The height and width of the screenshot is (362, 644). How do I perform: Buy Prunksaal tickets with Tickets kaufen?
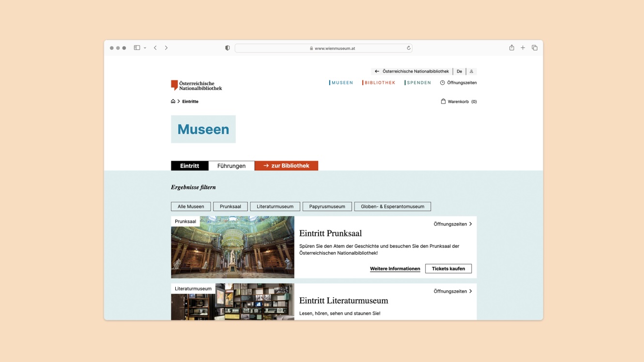point(448,269)
